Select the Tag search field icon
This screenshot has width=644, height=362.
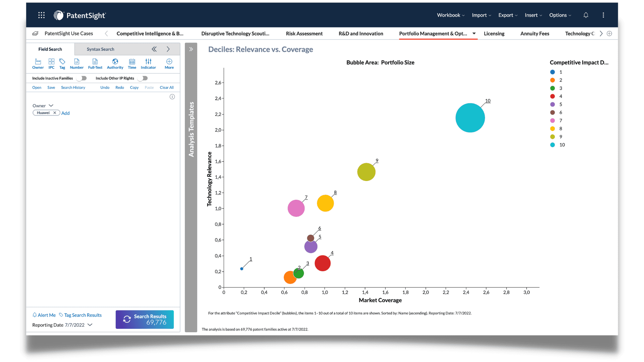click(62, 64)
